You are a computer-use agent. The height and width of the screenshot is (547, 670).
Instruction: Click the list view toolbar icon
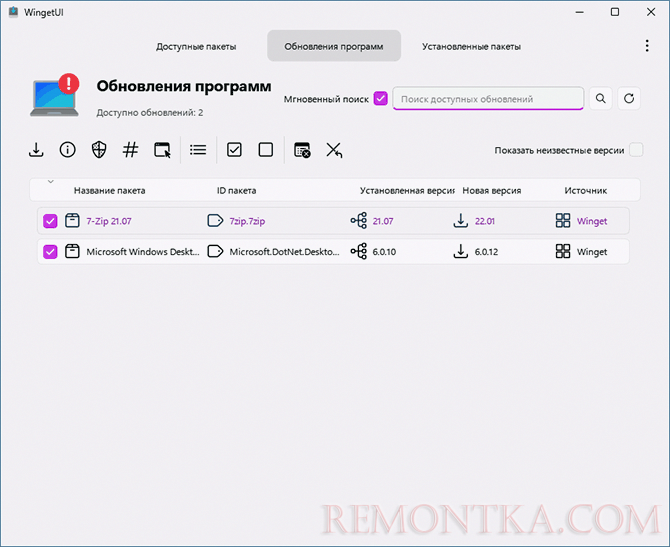(198, 150)
